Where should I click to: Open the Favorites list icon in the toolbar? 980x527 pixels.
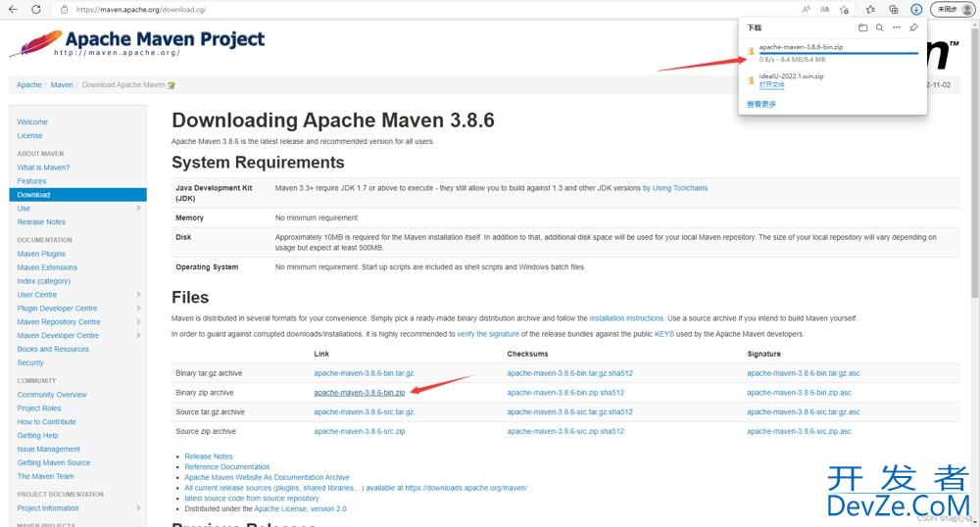[870, 10]
